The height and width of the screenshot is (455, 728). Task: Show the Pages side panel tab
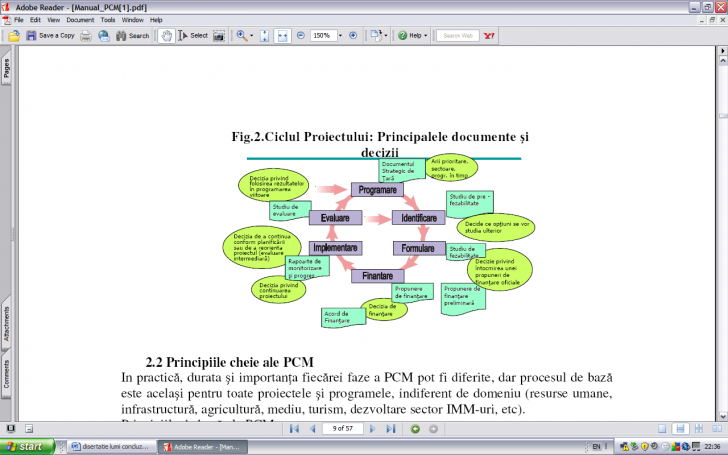point(6,68)
